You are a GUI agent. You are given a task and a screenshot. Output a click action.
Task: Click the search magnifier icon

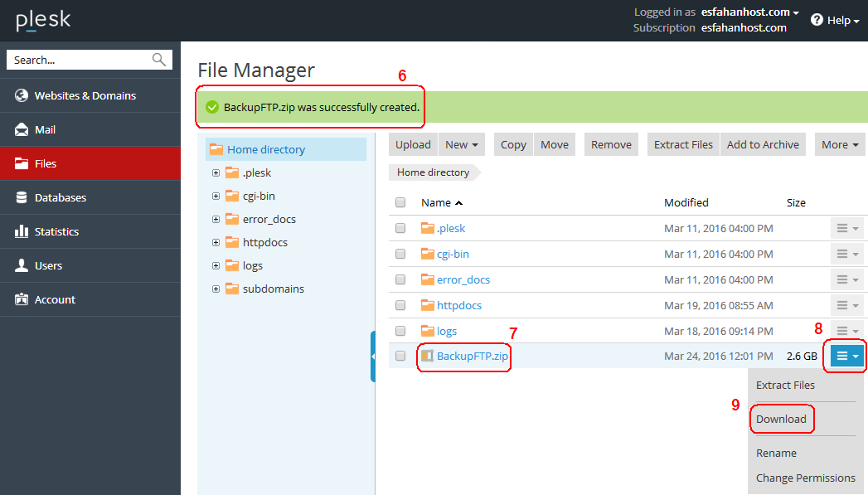coord(159,59)
